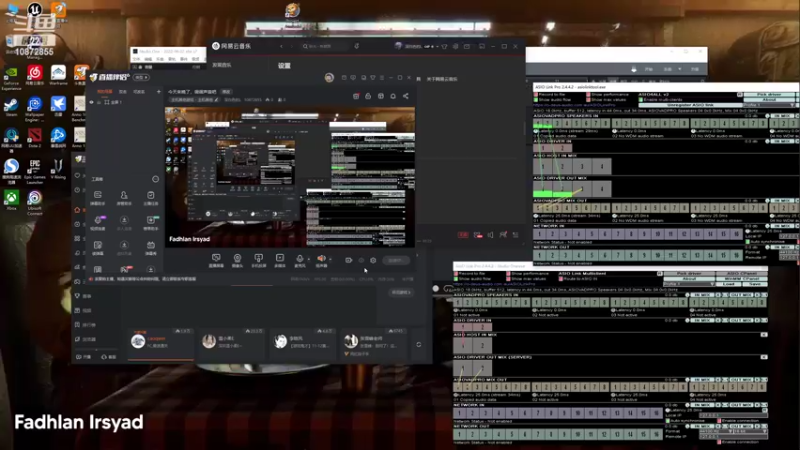
Task: Add screen capture source in streaming toolbar
Action: 216,260
